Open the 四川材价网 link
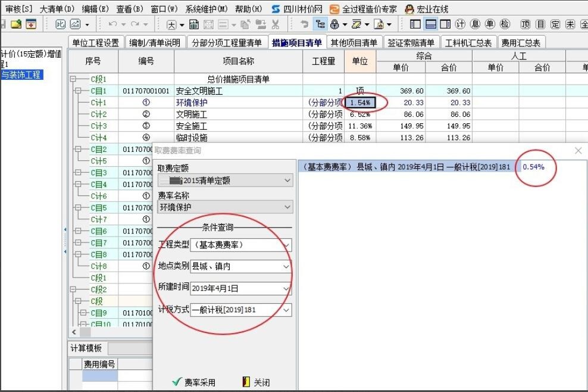Viewport: 588px width, 392px height. 297,9
